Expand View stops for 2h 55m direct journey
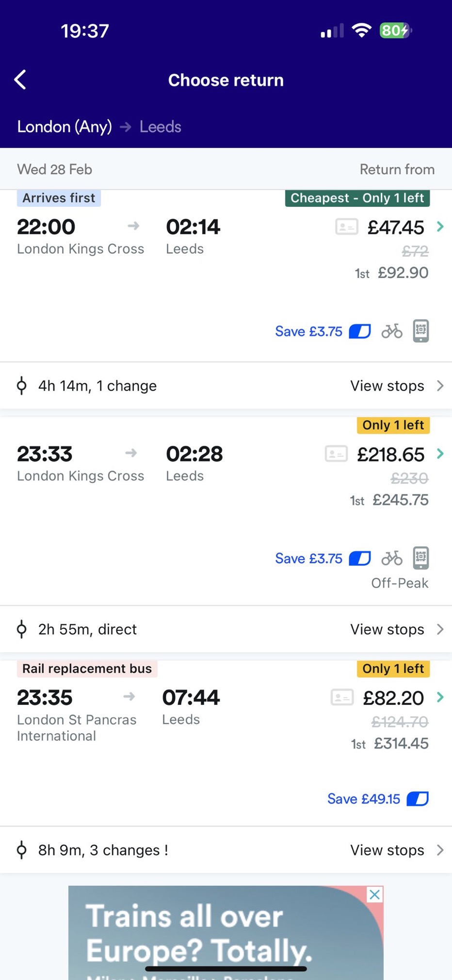This screenshot has height=980, width=452. 396,629
